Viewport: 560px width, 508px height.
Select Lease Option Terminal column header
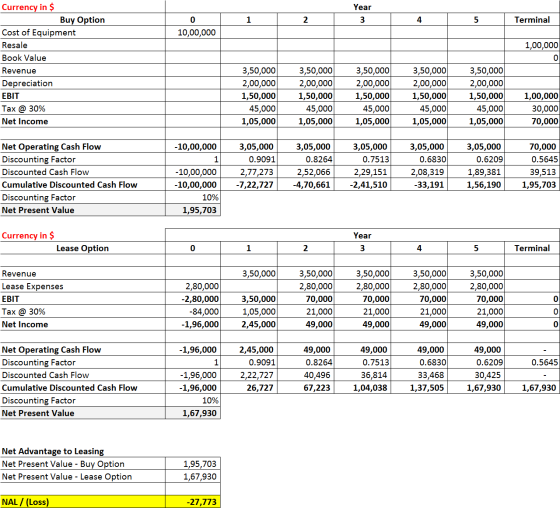532,248
